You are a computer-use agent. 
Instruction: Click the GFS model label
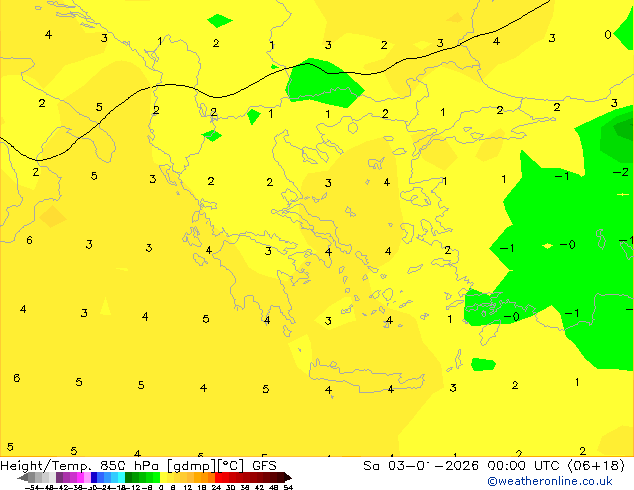(264, 465)
